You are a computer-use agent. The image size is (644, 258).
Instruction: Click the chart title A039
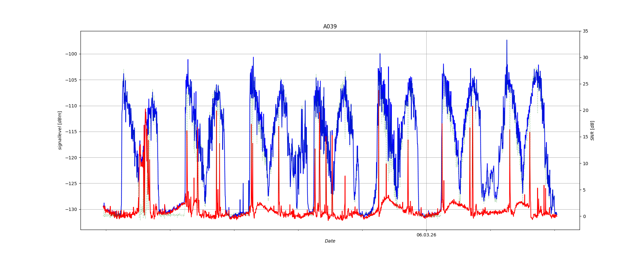tap(330, 26)
